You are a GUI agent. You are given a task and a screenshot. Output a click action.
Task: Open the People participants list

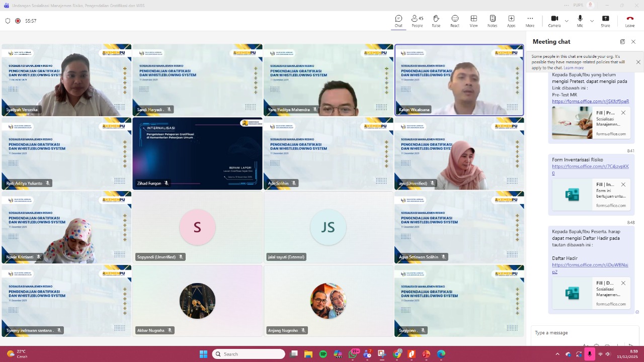click(x=417, y=21)
